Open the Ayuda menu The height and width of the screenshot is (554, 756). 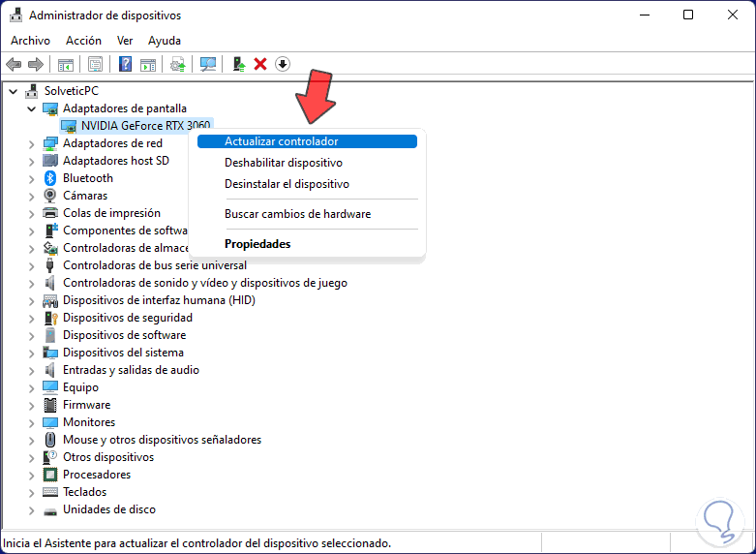[x=165, y=41]
